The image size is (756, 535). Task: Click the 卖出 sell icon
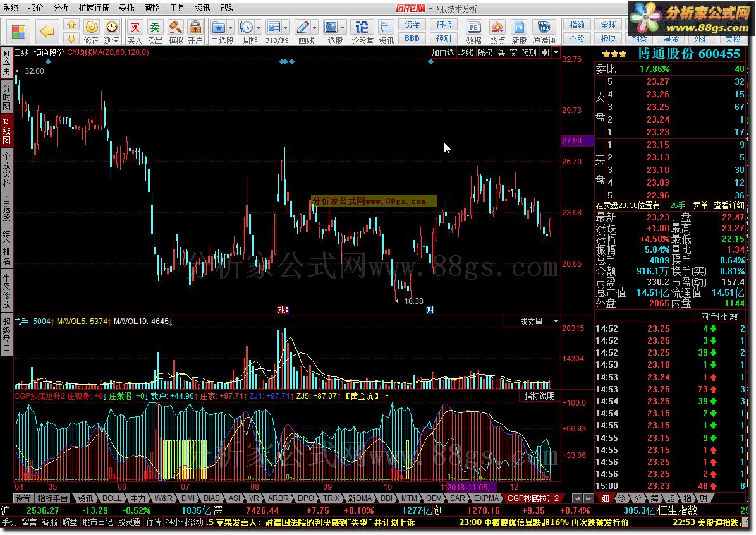(x=155, y=32)
